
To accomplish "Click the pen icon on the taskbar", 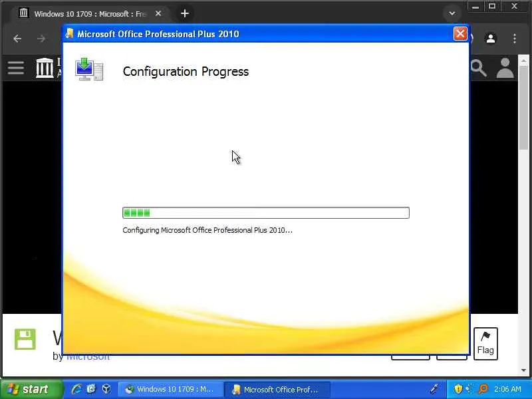I will [435, 388].
